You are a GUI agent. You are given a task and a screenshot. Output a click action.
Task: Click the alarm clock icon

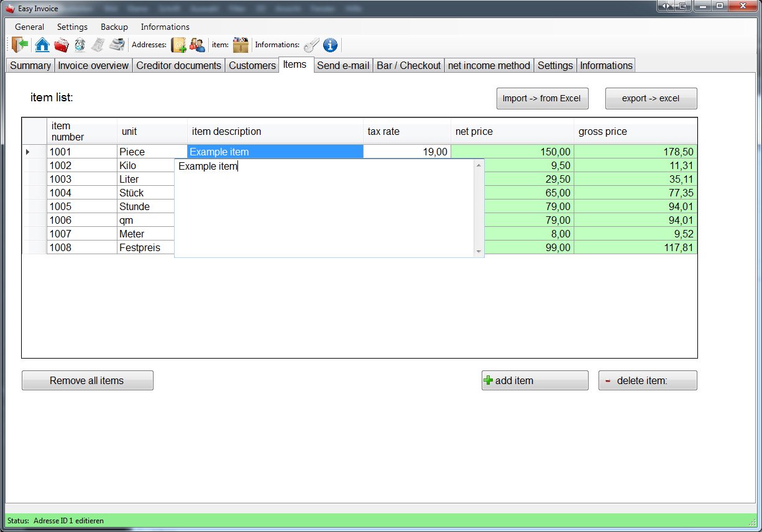pos(80,45)
